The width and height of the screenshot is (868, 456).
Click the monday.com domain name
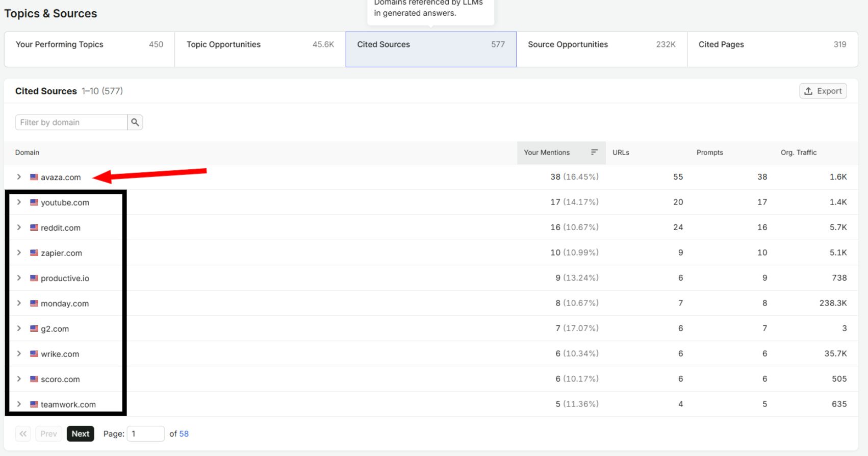click(65, 303)
